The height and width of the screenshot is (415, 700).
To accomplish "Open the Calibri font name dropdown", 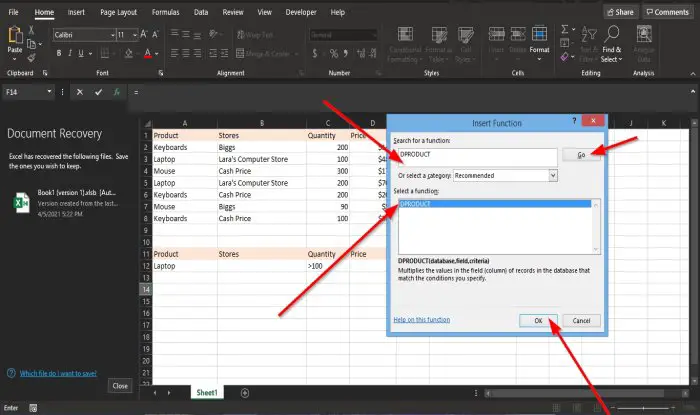I will pyautogui.click(x=112, y=35).
